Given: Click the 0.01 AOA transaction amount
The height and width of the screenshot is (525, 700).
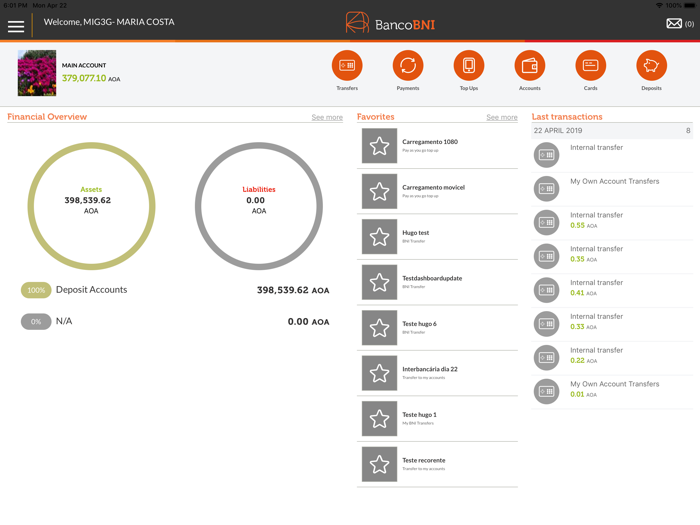Looking at the screenshot, I should coord(583,394).
